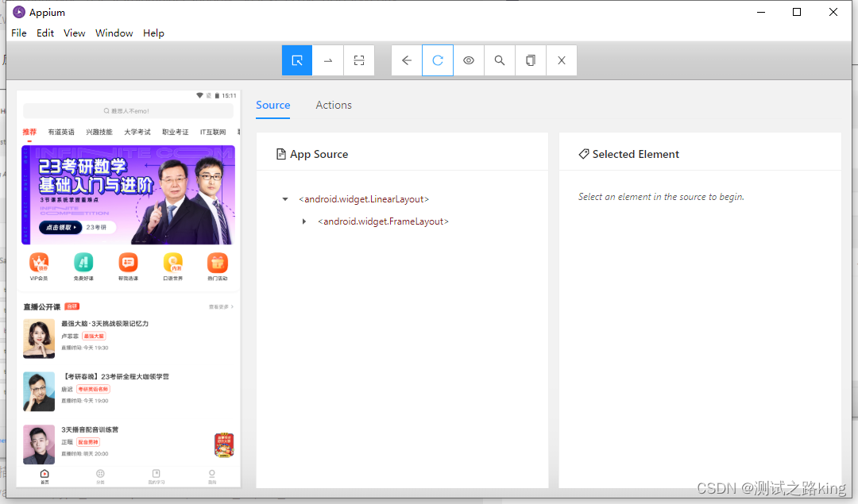The width and height of the screenshot is (858, 504).
Task: Maximize the Appium window
Action: (x=797, y=12)
